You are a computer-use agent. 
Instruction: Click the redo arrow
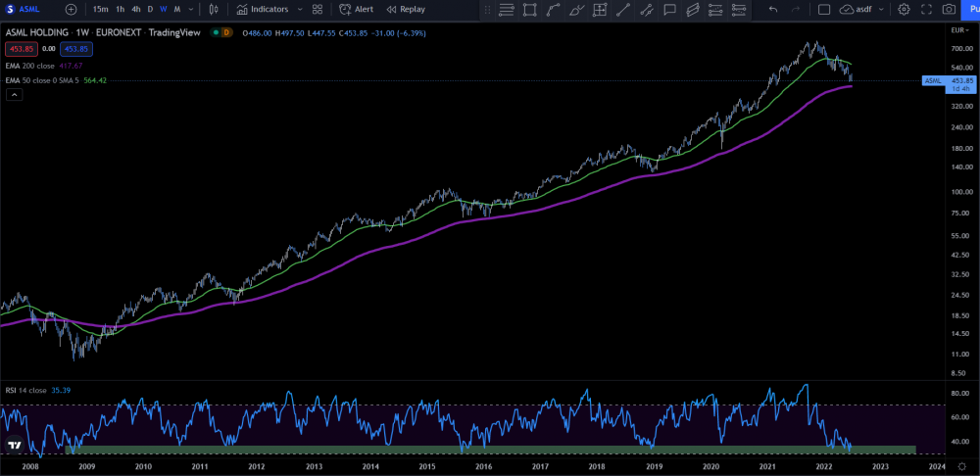click(796, 10)
